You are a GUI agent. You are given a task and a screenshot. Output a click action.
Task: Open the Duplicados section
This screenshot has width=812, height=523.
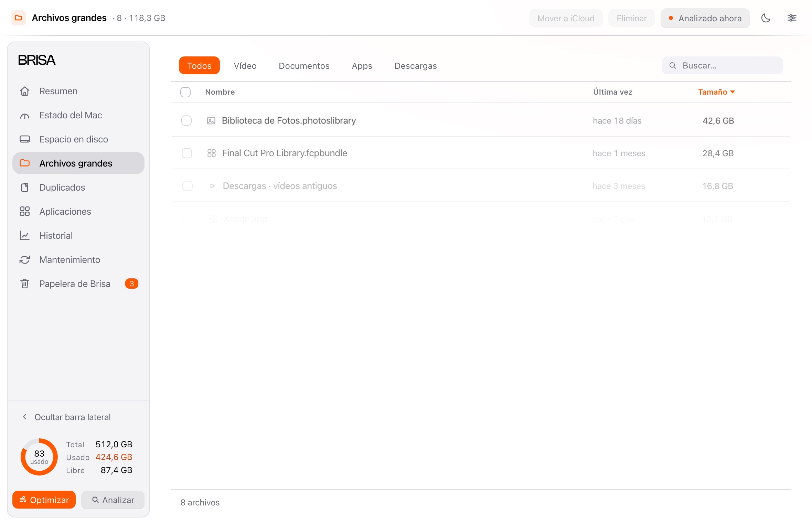coord(78,188)
